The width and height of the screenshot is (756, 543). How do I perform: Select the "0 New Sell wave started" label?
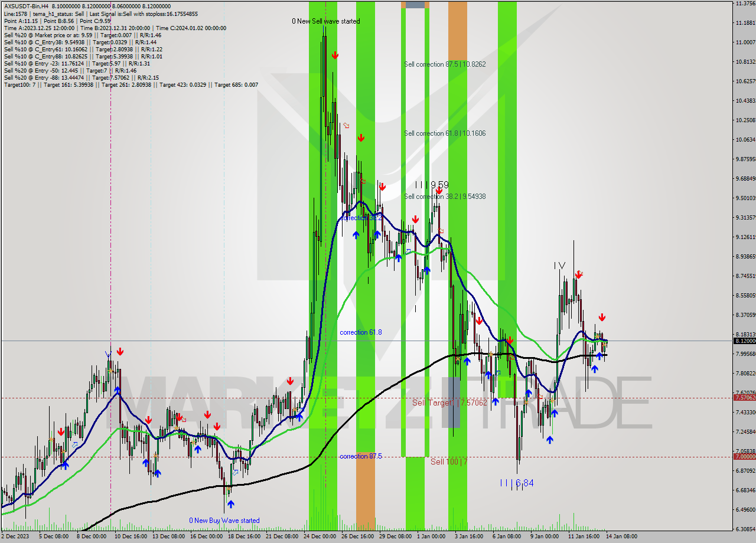click(326, 21)
